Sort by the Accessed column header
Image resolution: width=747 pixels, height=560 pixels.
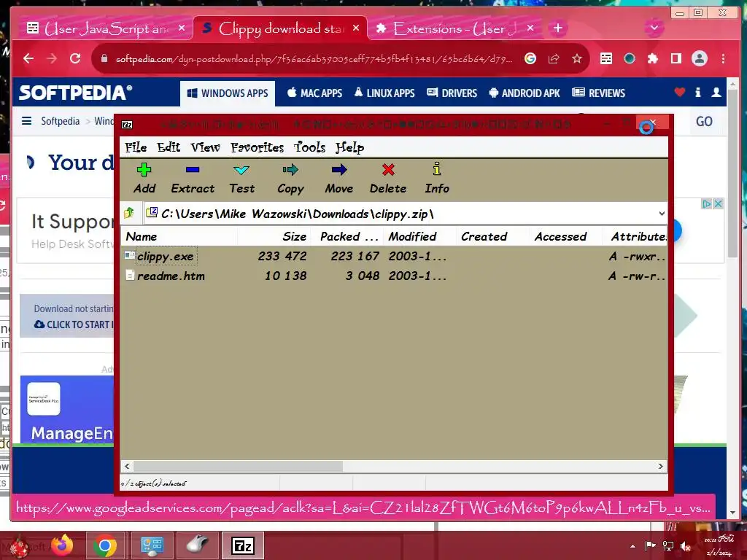566,237
